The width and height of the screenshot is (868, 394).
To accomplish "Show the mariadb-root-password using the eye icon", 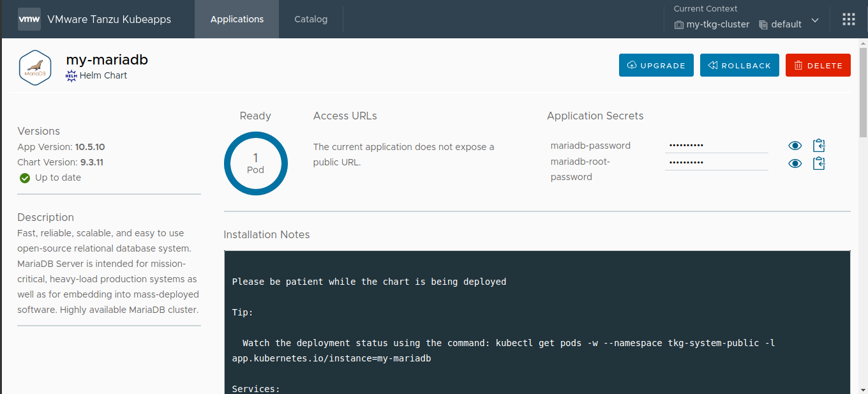I will (x=795, y=163).
